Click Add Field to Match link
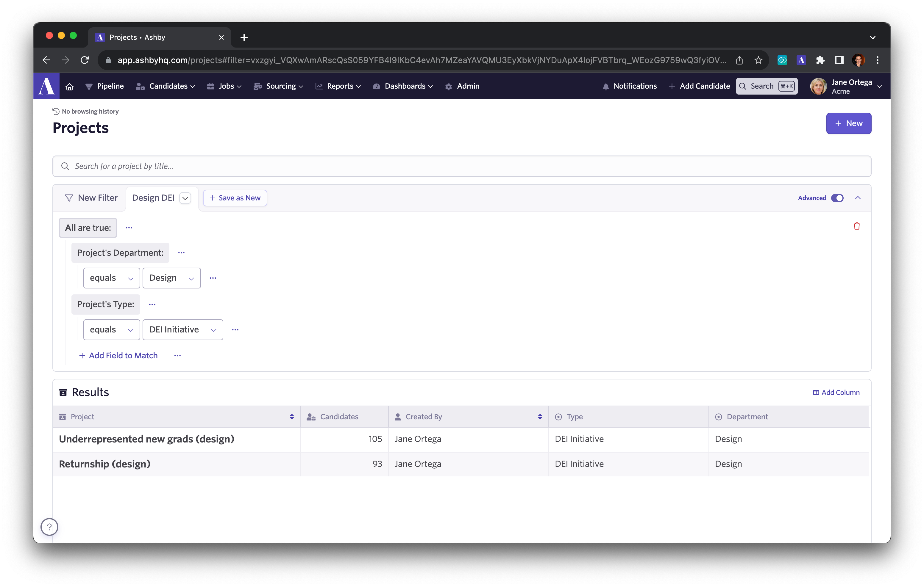The height and width of the screenshot is (587, 924). click(x=117, y=354)
